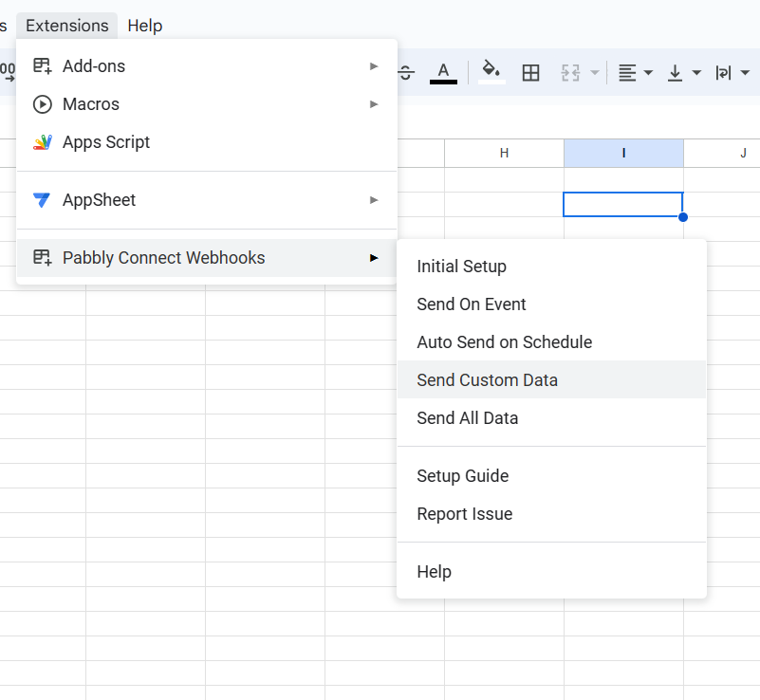
Task: Click the Macros play-circle icon
Action: (x=42, y=104)
